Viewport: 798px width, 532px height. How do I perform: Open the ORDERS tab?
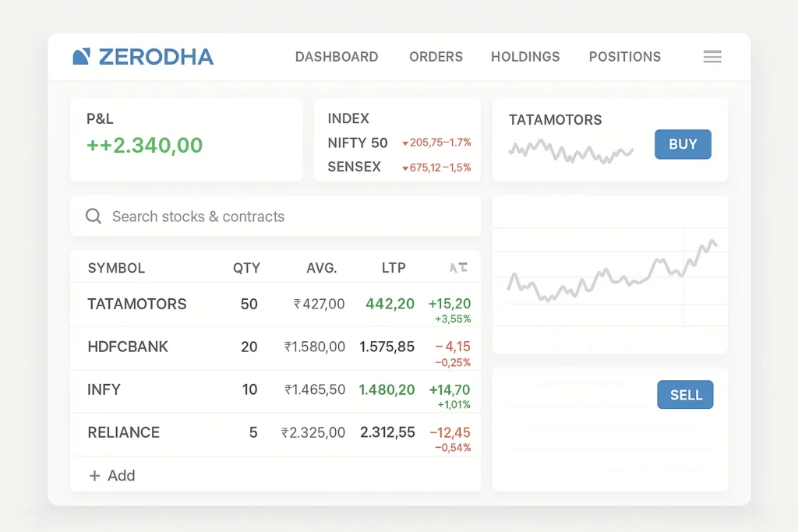tap(436, 56)
